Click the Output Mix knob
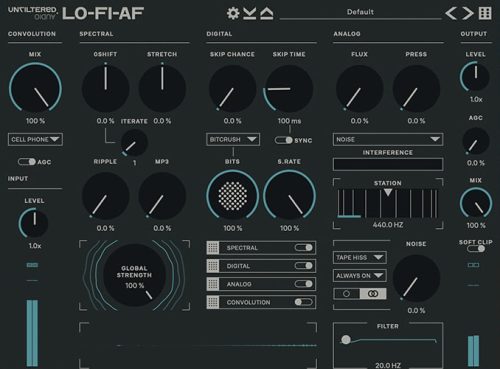 (476, 203)
